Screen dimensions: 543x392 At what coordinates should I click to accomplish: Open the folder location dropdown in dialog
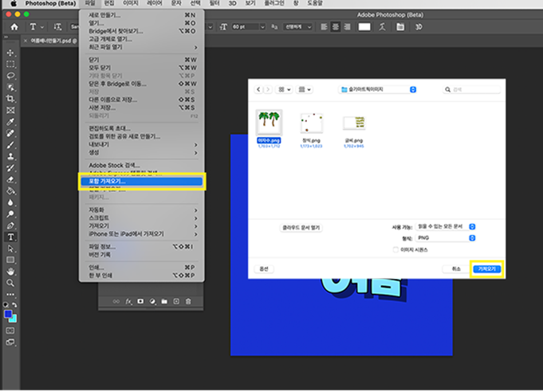[377, 89]
